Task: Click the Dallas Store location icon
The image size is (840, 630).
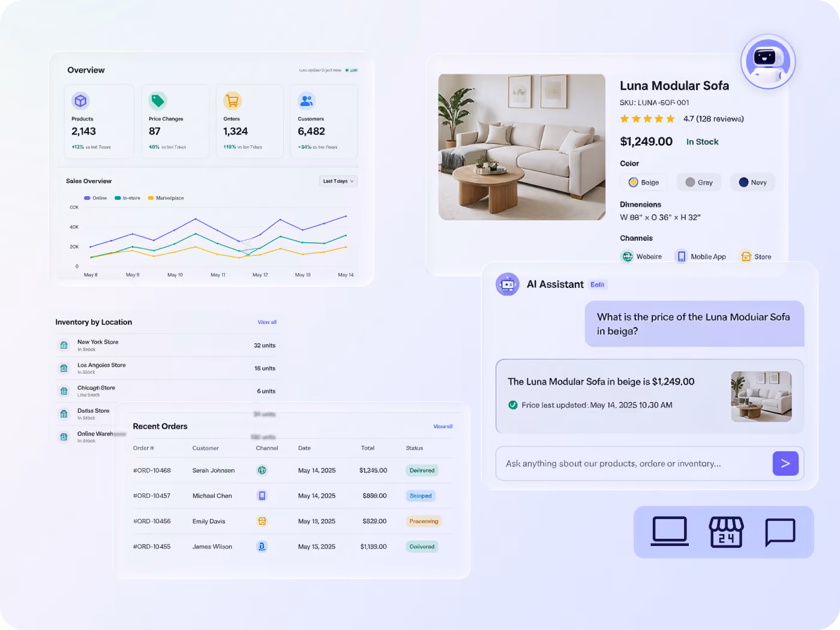Action: coord(64,413)
